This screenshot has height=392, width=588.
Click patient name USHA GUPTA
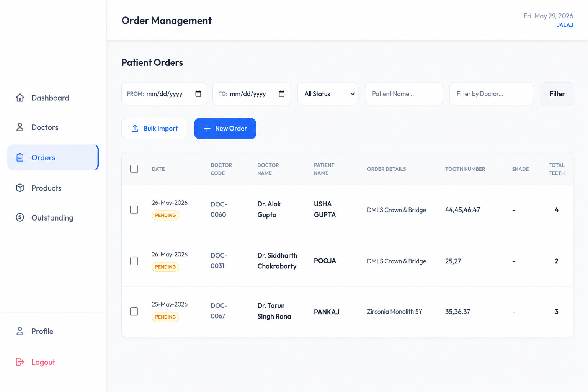pos(325,209)
